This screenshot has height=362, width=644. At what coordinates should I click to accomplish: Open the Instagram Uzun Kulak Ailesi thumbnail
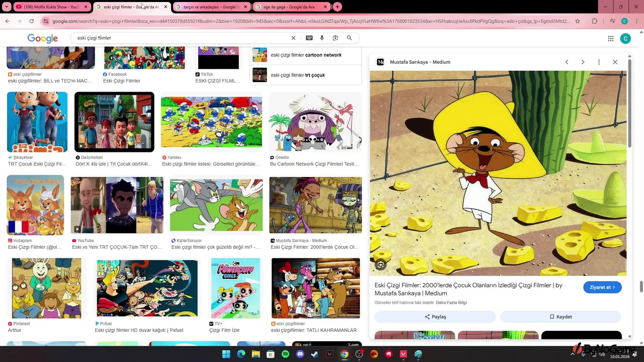click(35, 205)
